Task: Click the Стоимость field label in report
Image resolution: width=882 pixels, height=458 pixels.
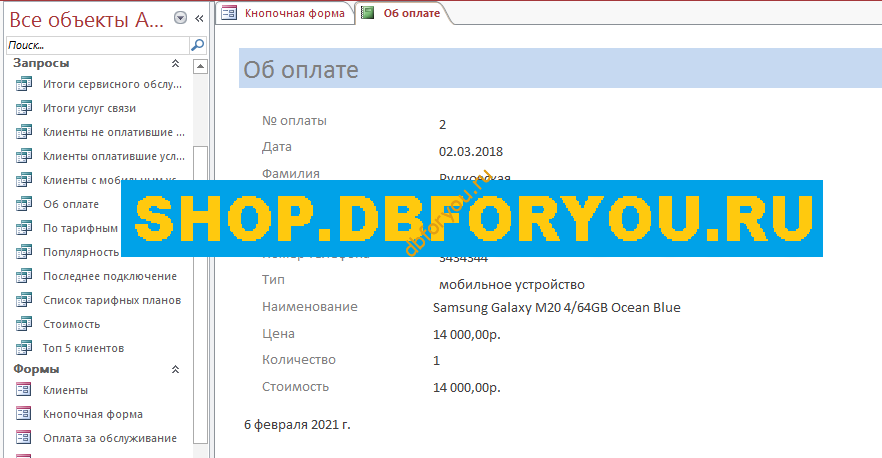Action: pyautogui.click(x=295, y=387)
